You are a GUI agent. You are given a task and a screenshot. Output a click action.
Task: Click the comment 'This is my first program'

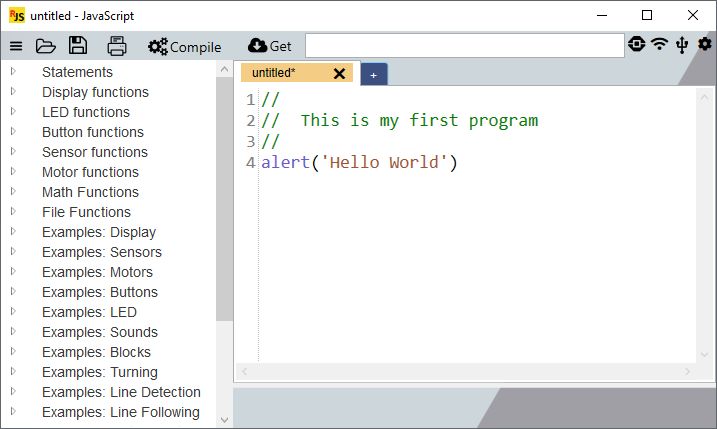point(419,121)
